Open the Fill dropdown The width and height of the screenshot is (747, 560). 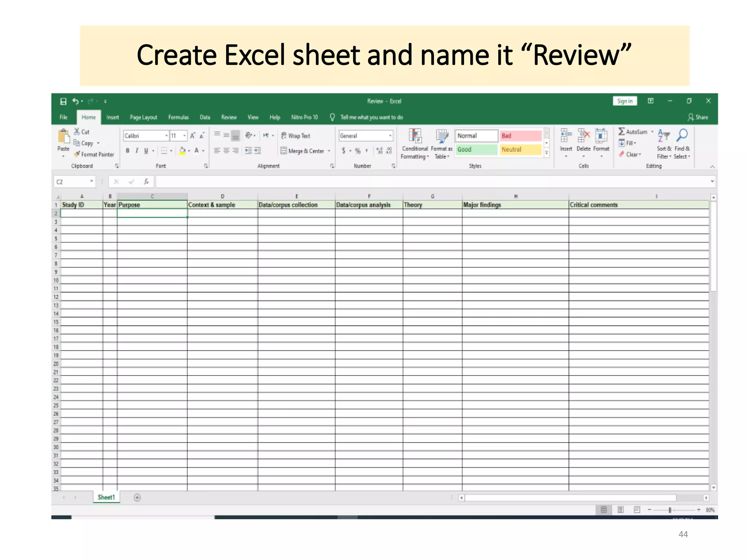point(627,143)
